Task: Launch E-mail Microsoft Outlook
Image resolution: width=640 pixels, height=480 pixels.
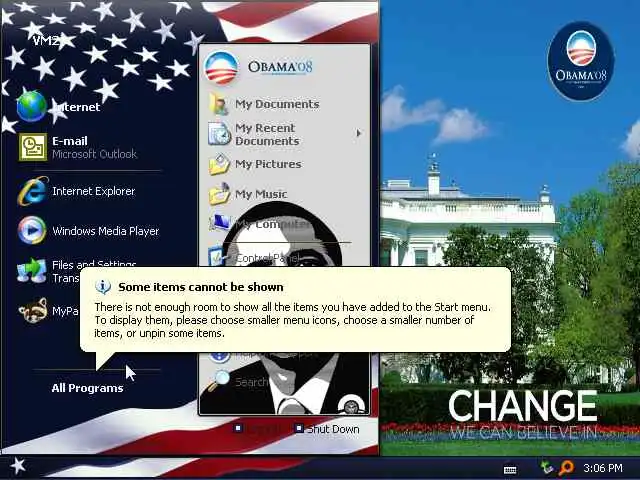Action: (78, 147)
